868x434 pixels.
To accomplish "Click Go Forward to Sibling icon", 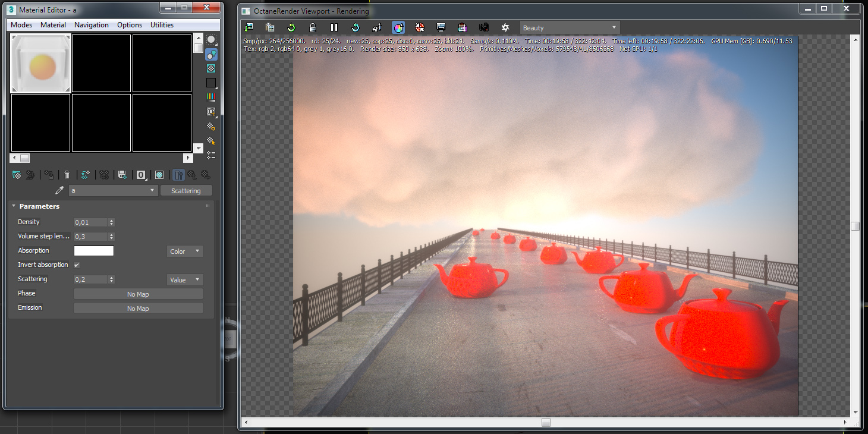I will tap(205, 175).
